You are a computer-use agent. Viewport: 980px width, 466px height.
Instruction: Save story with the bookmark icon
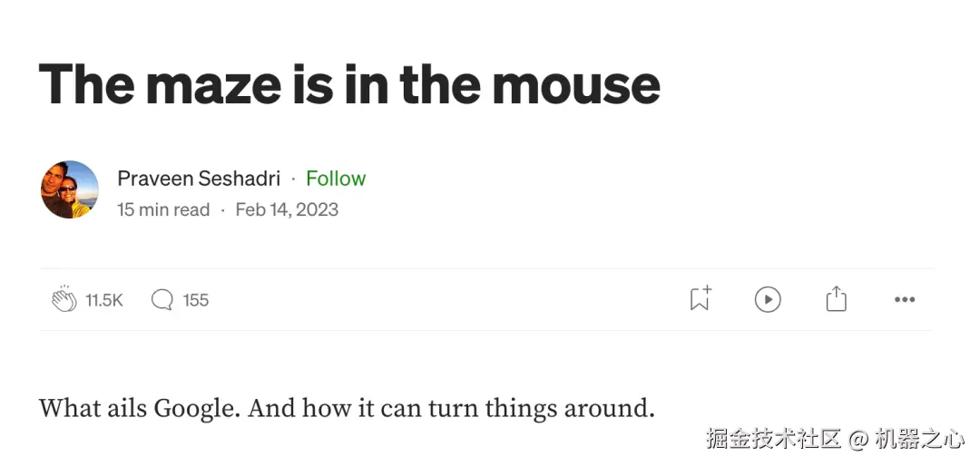700,298
